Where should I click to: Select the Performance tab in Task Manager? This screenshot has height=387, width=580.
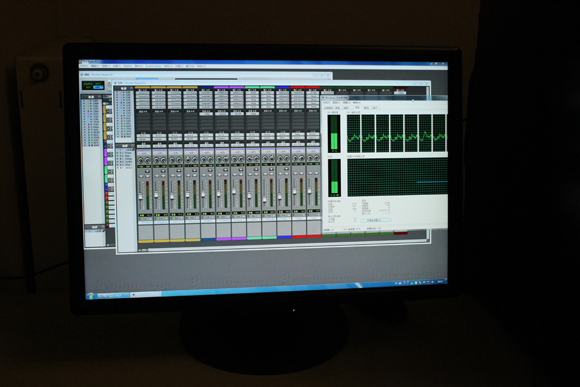point(358,108)
